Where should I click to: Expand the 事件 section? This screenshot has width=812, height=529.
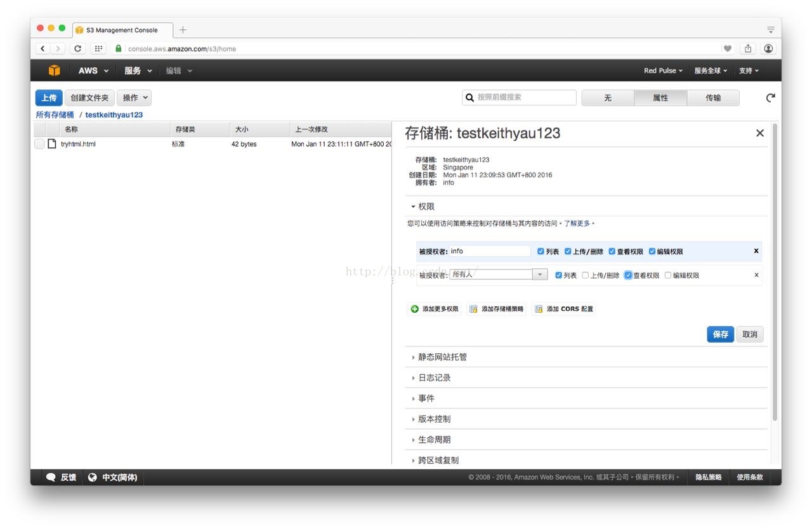423,398
